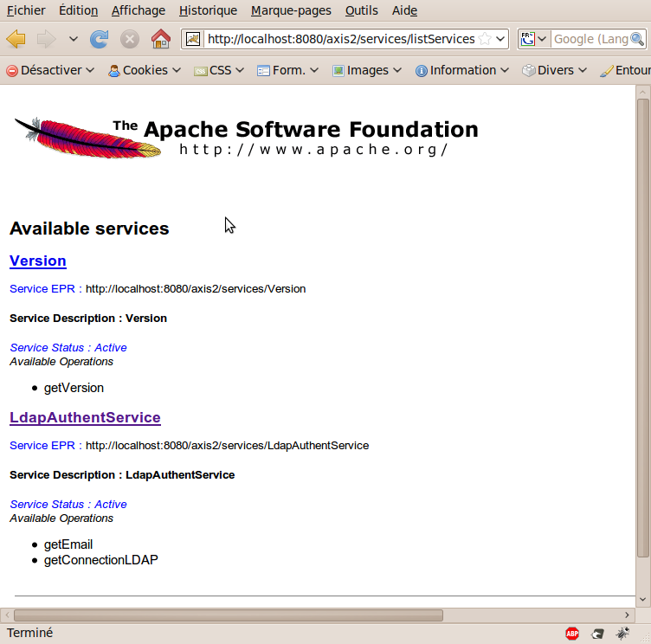The image size is (651, 644).
Task: Click the getVersion operation
Action: tap(74, 388)
